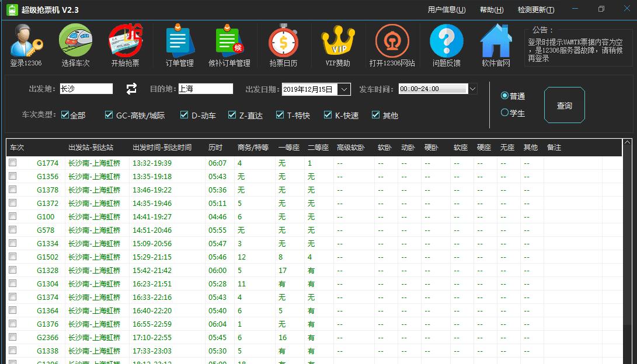
Task: Open 问题反馈 feedback icon
Action: click(447, 45)
